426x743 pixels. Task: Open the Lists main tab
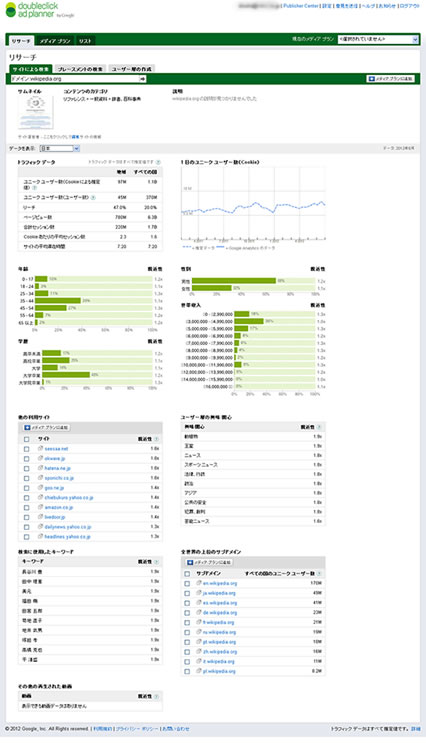[x=85, y=41]
